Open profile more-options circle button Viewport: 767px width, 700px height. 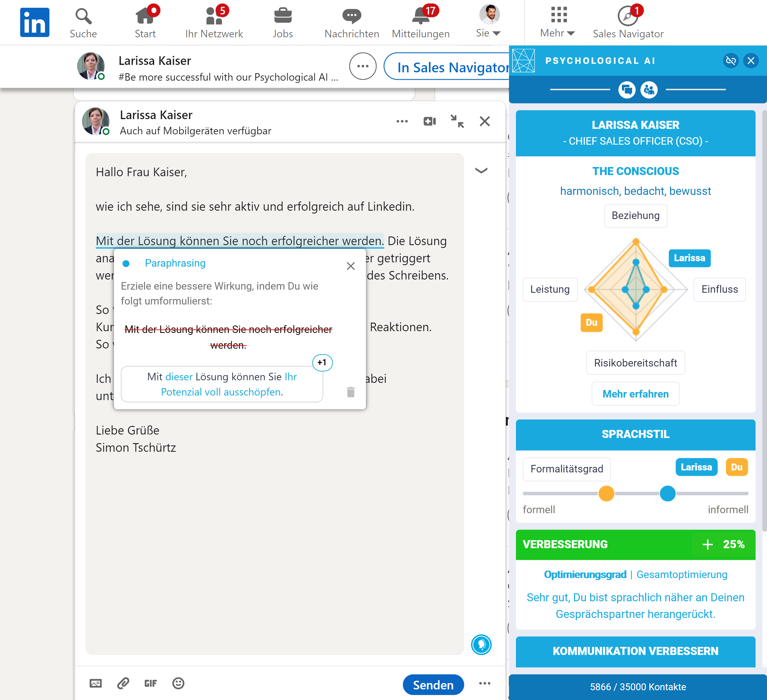(x=363, y=66)
